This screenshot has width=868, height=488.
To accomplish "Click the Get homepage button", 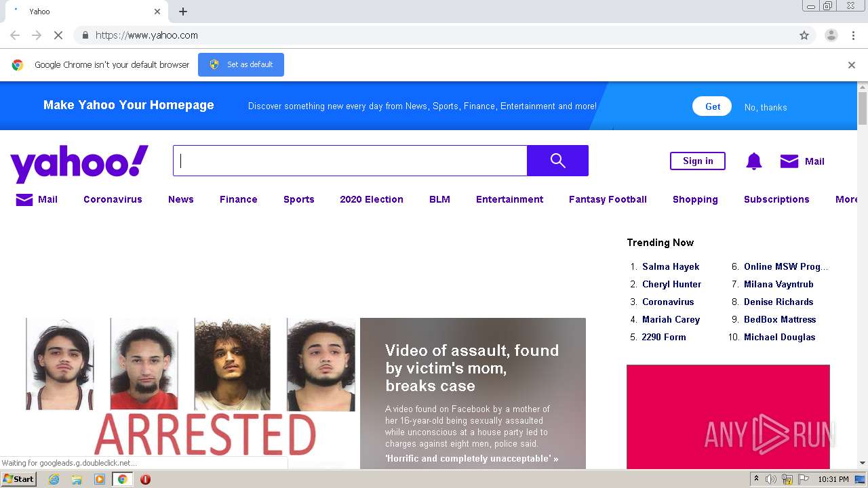I will (x=712, y=106).
